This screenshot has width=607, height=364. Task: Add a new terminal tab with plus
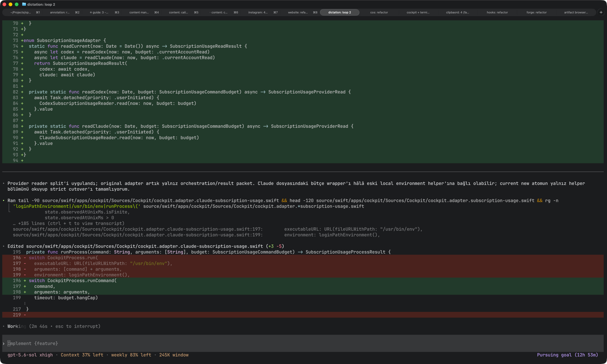click(601, 13)
